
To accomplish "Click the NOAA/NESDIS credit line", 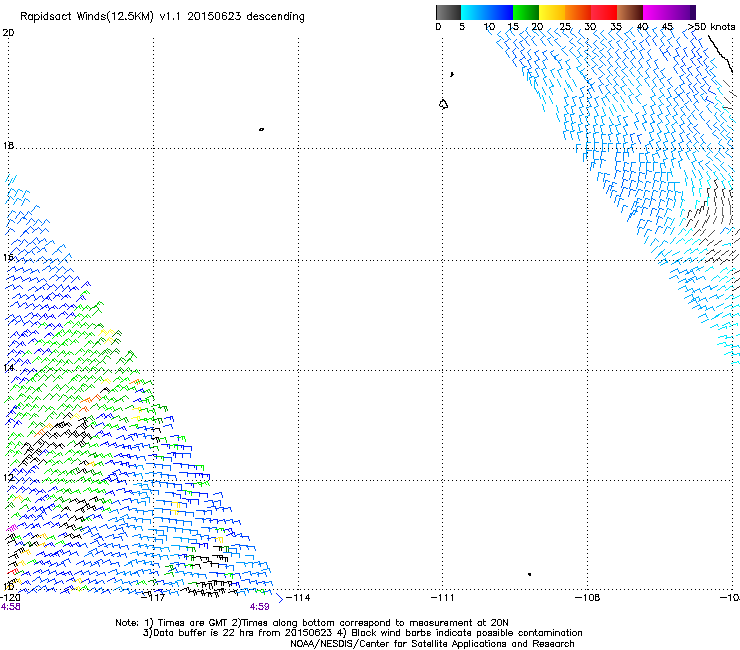I will coord(432,644).
